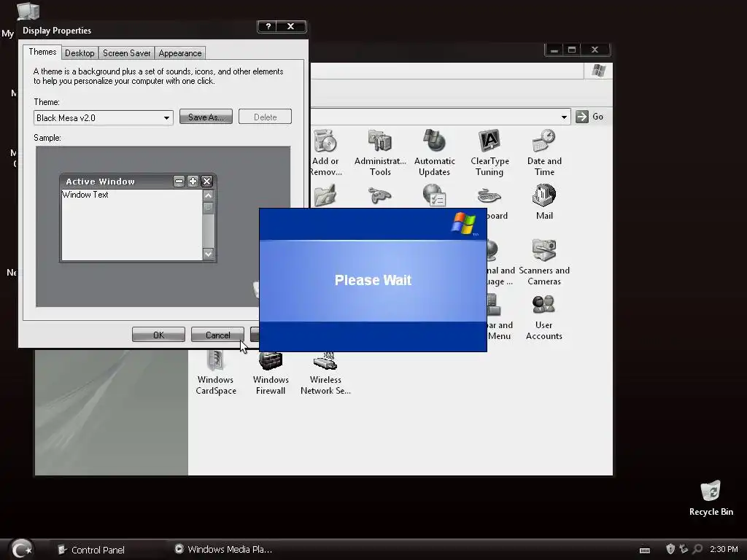
Task: Click Windows Media Player taskbar button
Action: pos(224,550)
